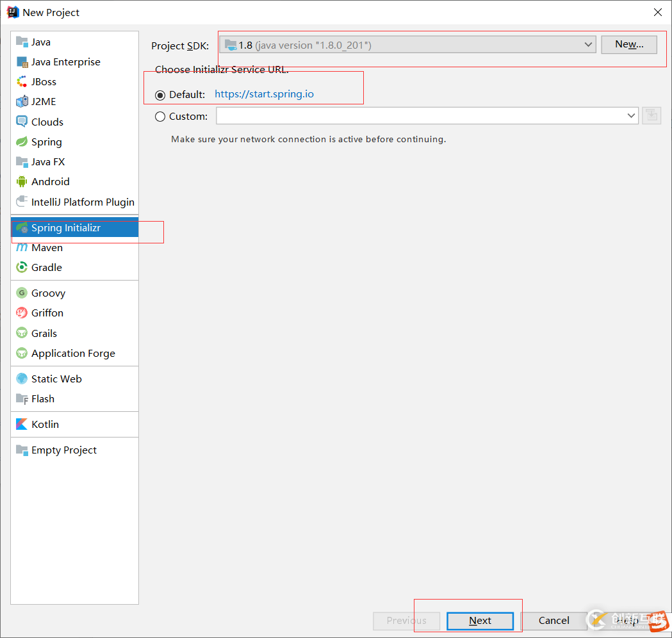The height and width of the screenshot is (638, 672).
Task: Click the New... SDK button
Action: tap(628, 44)
